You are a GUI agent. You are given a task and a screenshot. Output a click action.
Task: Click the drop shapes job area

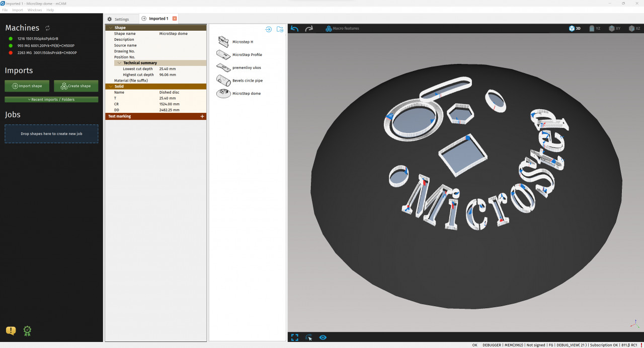click(x=51, y=133)
